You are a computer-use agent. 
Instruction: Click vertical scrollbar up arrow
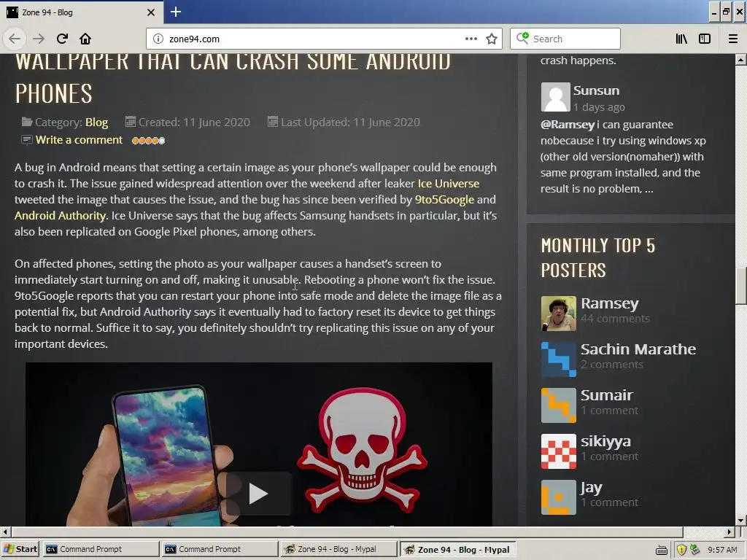pyautogui.click(x=741, y=60)
